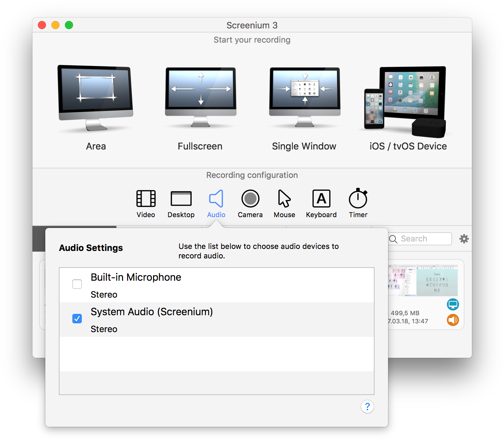504x439 pixels.
Task: Close the Screenium 3 window
Action: (x=42, y=25)
